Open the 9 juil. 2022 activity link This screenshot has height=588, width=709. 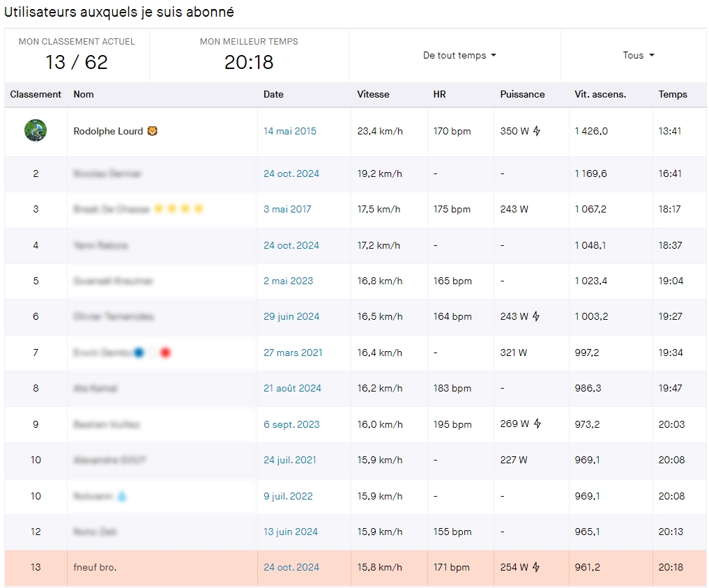pyautogui.click(x=288, y=496)
